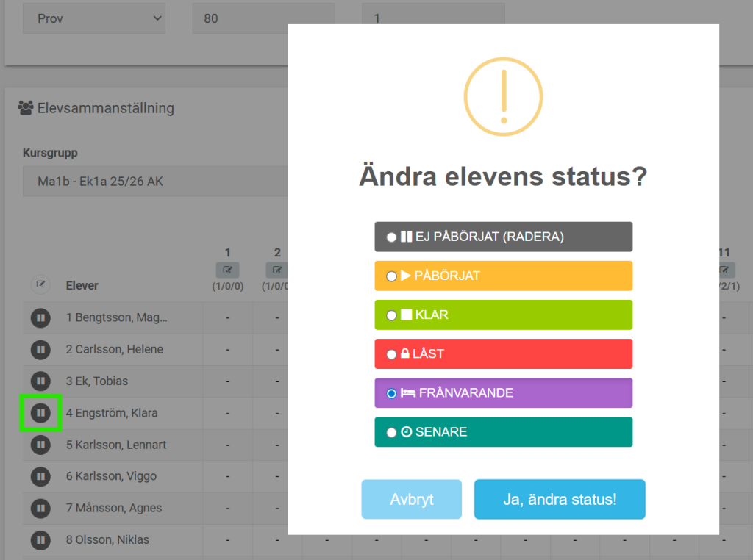Screen dimensions: 753x560
Task: Click status icon for Karlsson, Viggo
Action: point(40,476)
